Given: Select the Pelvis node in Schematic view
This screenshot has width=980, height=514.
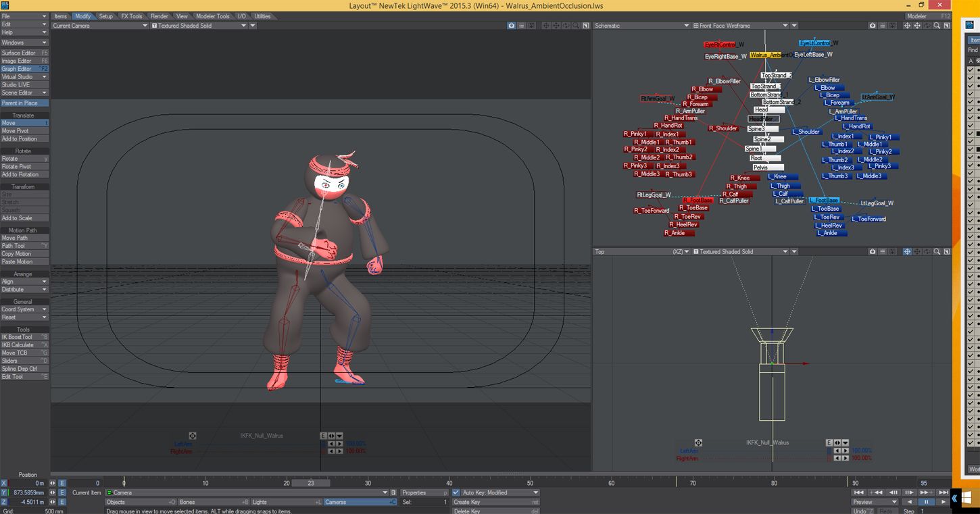Looking at the screenshot, I should click(767, 167).
